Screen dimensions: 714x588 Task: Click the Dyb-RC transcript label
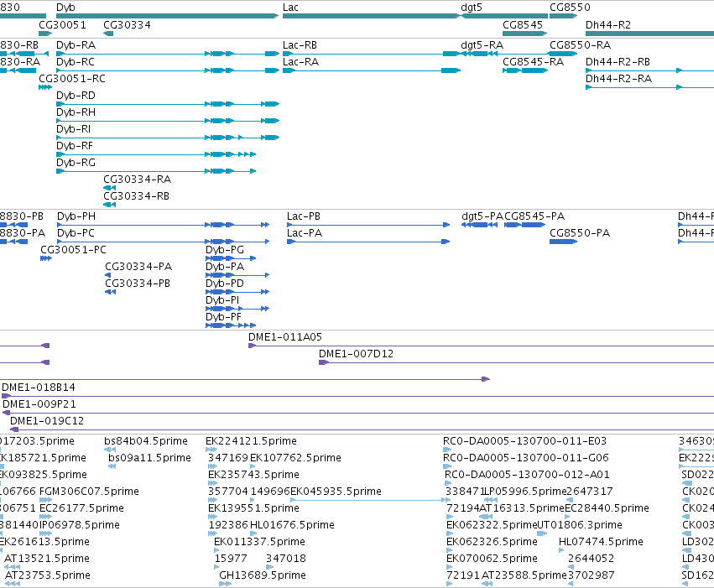click(76, 62)
